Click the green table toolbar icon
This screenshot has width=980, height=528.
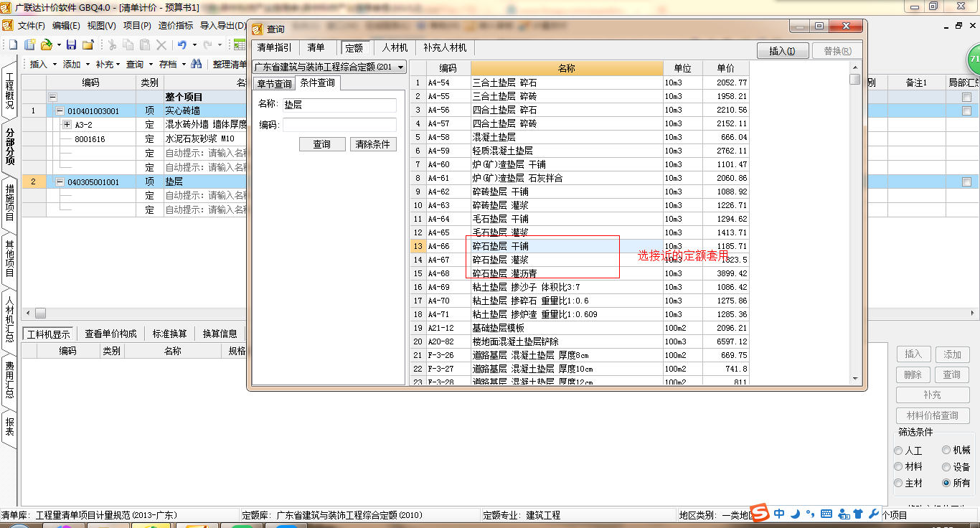pyautogui.click(x=240, y=44)
